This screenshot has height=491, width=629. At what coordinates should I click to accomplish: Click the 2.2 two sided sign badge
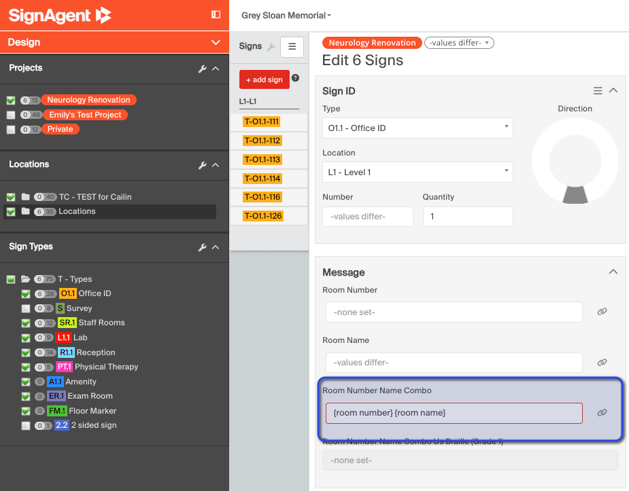61,425
